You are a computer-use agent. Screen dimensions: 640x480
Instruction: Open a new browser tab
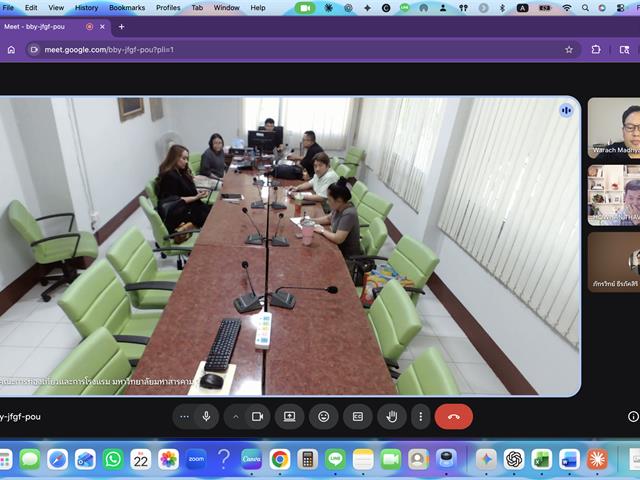click(x=121, y=27)
